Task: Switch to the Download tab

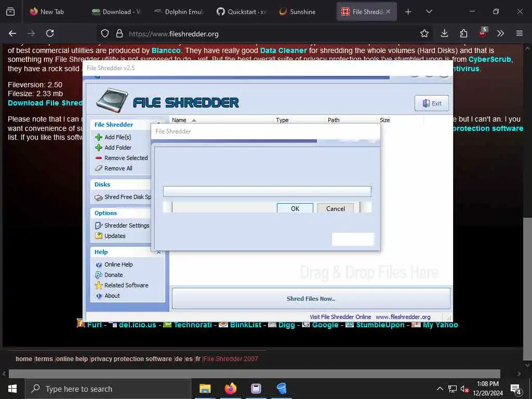Action: pos(116,11)
